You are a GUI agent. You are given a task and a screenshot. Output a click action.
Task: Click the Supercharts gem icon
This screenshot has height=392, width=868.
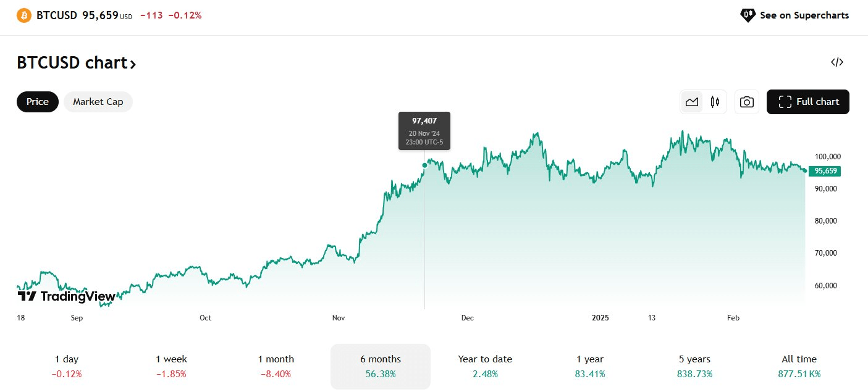pyautogui.click(x=748, y=15)
